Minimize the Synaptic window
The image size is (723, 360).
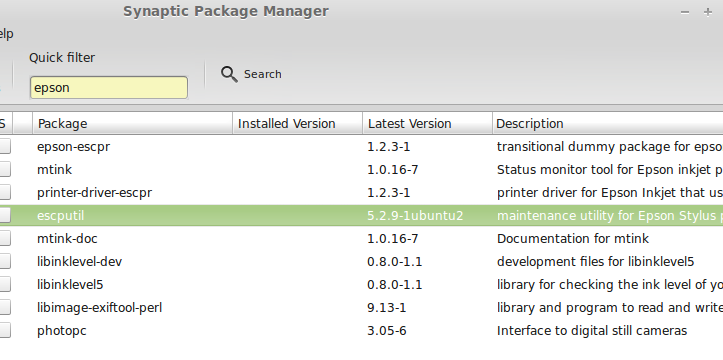coord(685,12)
